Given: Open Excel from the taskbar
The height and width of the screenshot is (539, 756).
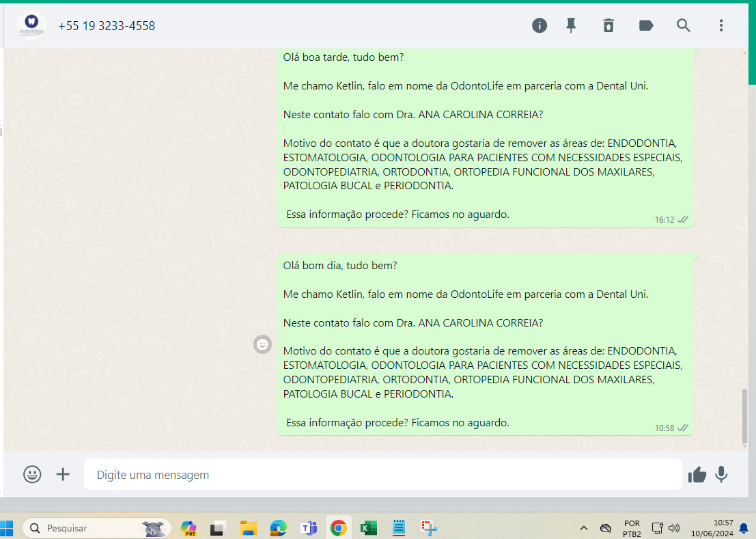Looking at the screenshot, I should [x=369, y=528].
